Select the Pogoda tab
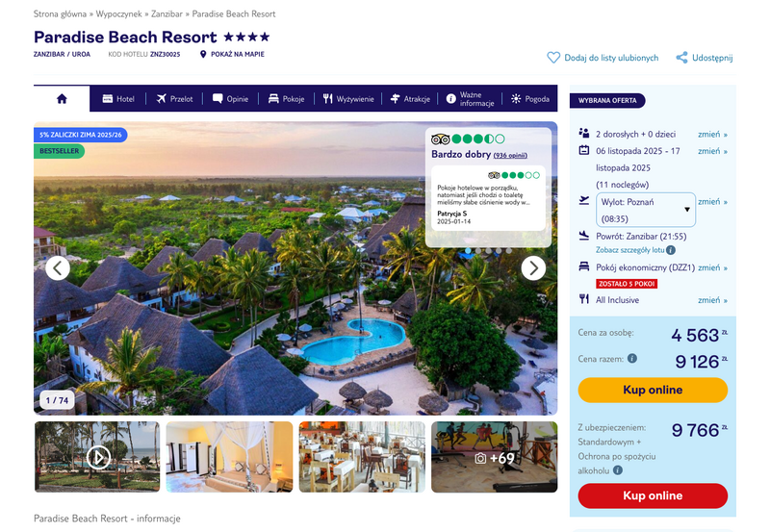770x532 pixels. point(530,99)
